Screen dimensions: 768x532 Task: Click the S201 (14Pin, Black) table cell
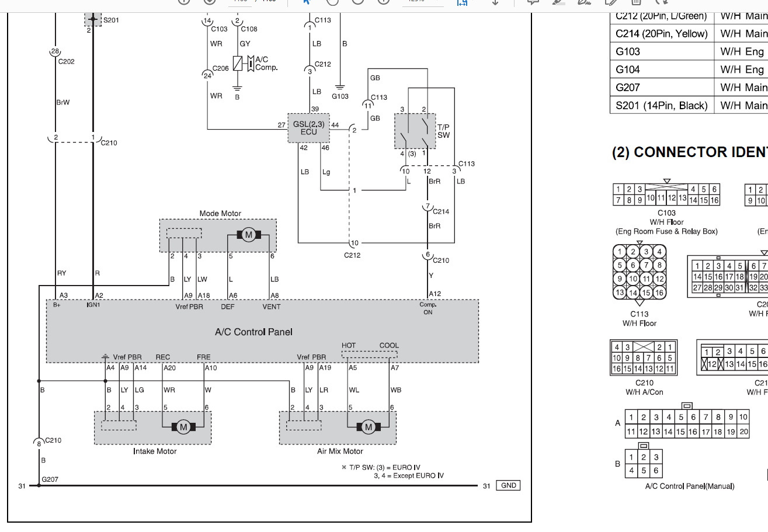[x=662, y=106]
